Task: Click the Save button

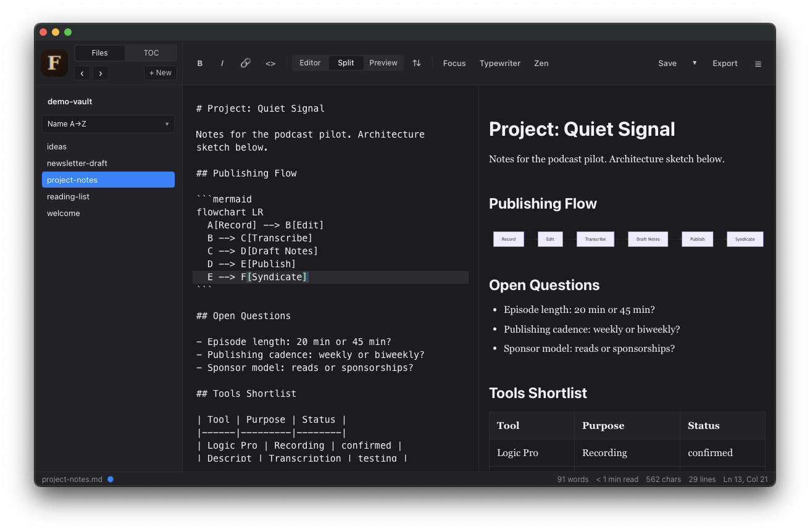Action: click(667, 63)
